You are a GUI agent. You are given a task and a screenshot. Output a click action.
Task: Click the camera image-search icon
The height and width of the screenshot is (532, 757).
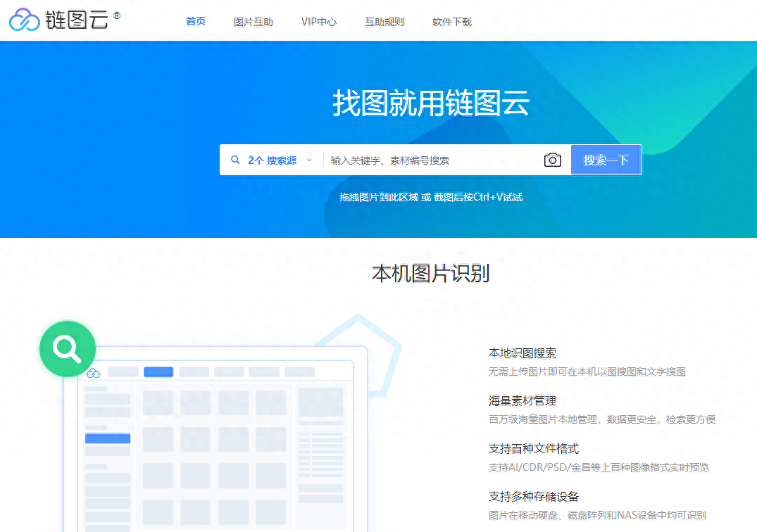(552, 160)
